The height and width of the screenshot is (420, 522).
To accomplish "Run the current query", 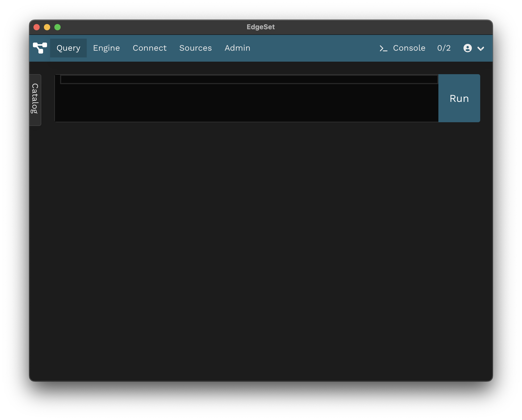I will click(x=459, y=98).
